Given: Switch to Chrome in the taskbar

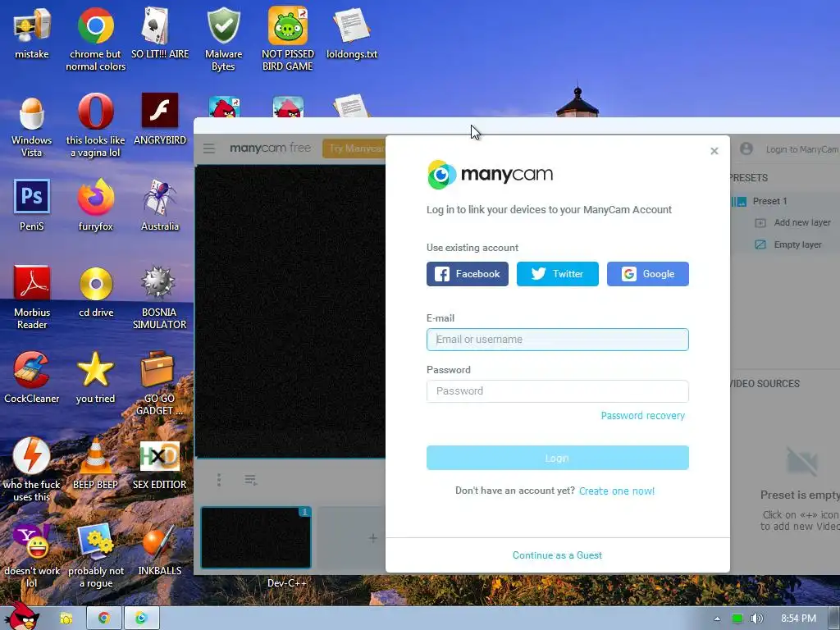Looking at the screenshot, I should [x=104, y=619].
